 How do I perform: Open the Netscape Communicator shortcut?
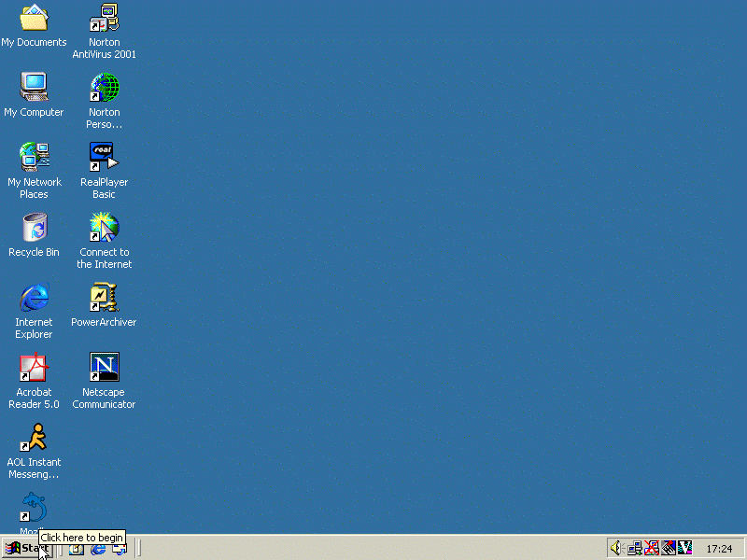coord(104,368)
